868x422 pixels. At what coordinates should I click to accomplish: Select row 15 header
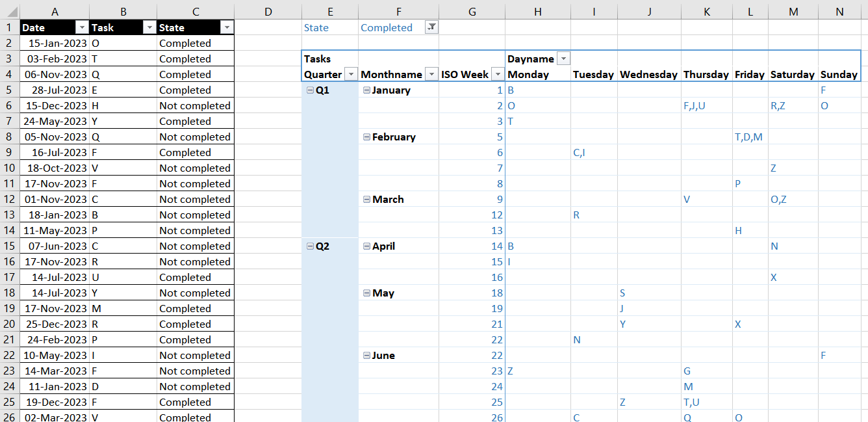(x=10, y=246)
